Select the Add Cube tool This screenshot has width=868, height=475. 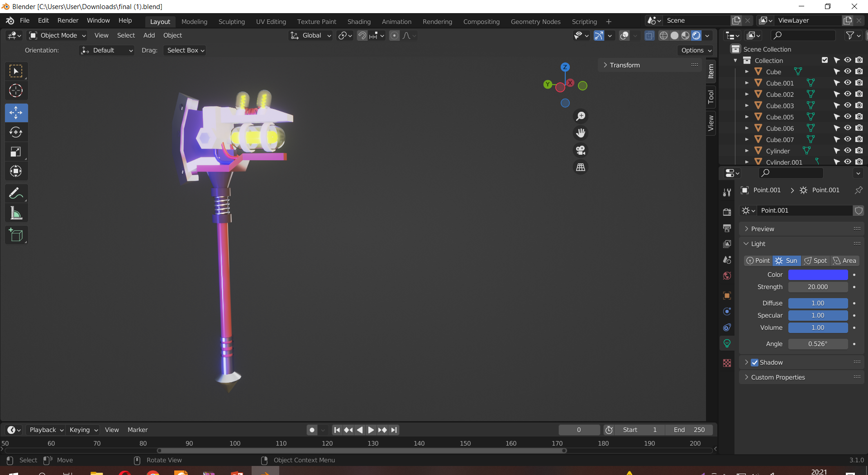pos(16,235)
